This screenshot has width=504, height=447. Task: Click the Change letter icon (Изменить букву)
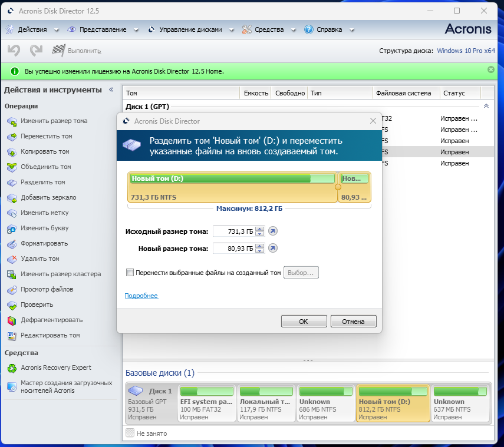point(12,229)
